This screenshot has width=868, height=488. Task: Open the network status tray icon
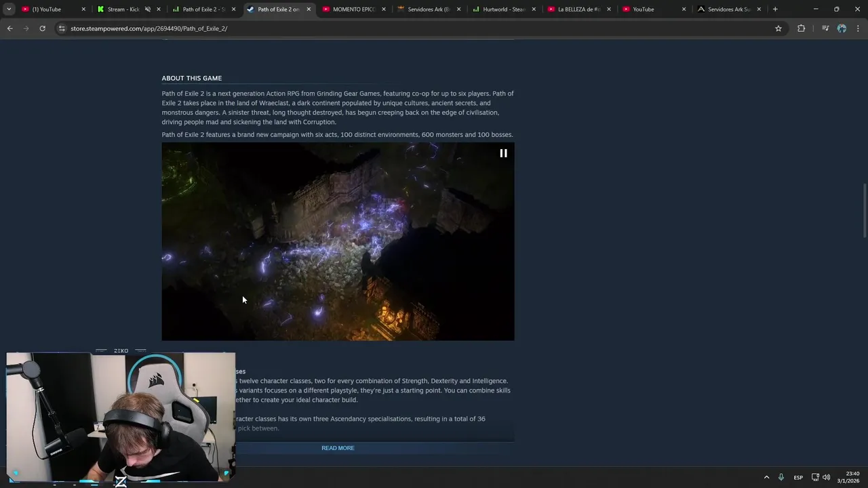(x=815, y=477)
